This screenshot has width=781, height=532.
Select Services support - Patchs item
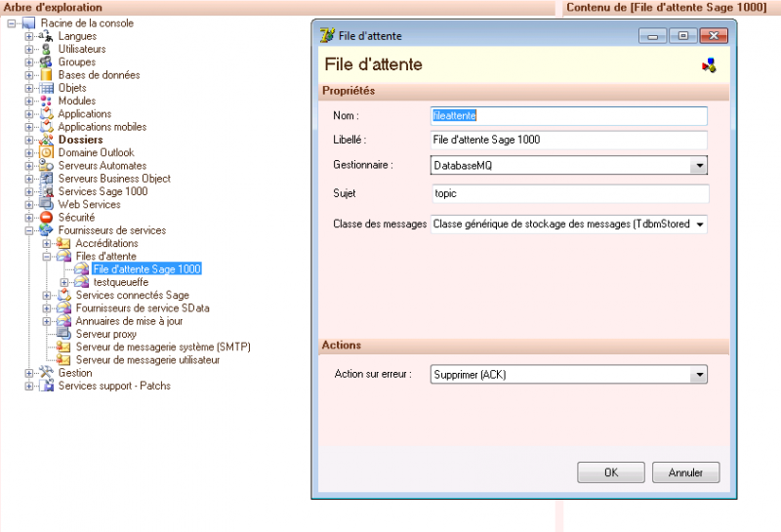click(114, 386)
